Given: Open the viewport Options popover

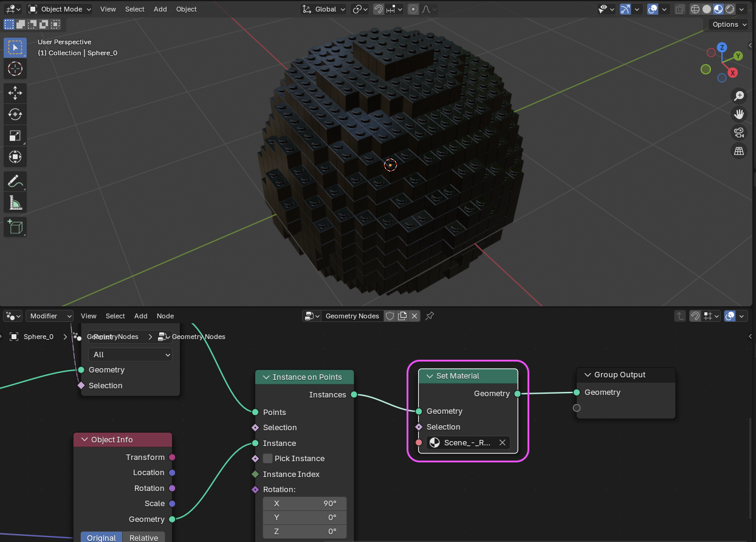Looking at the screenshot, I should coord(729,24).
